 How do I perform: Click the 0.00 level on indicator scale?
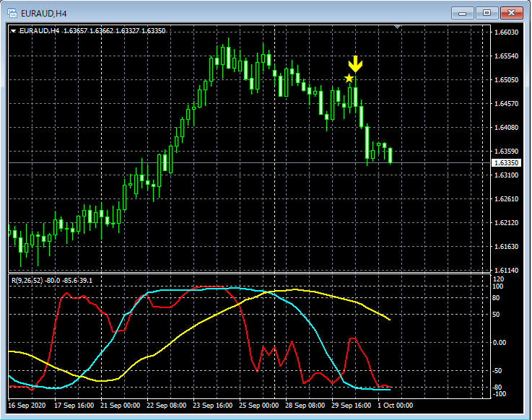[x=500, y=343]
